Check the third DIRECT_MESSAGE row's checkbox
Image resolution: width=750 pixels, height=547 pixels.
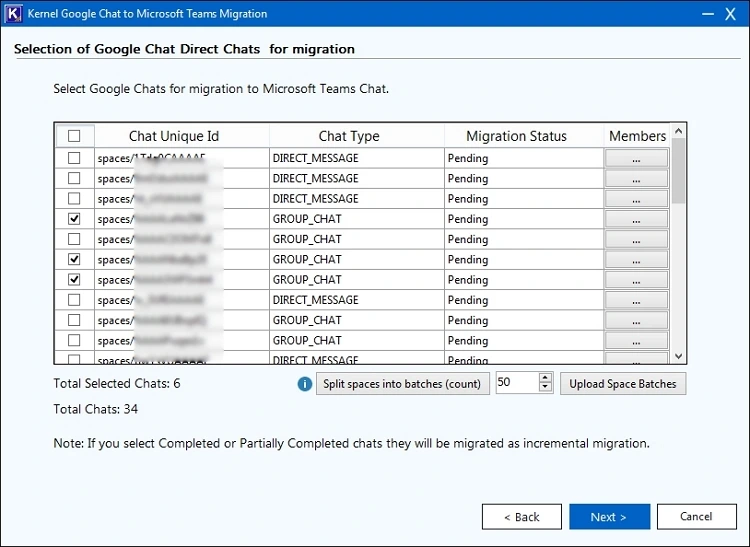click(74, 198)
